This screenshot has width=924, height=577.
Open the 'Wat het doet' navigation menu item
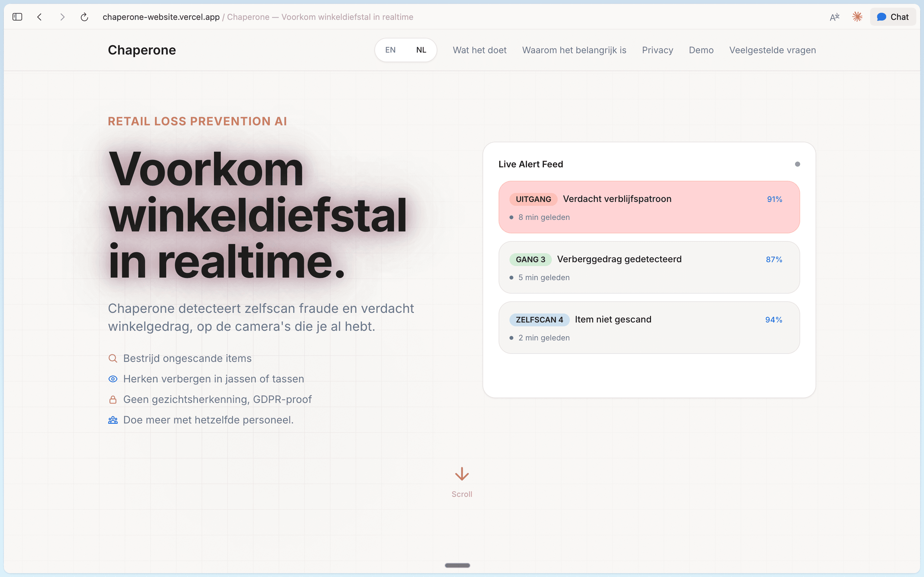479,50
